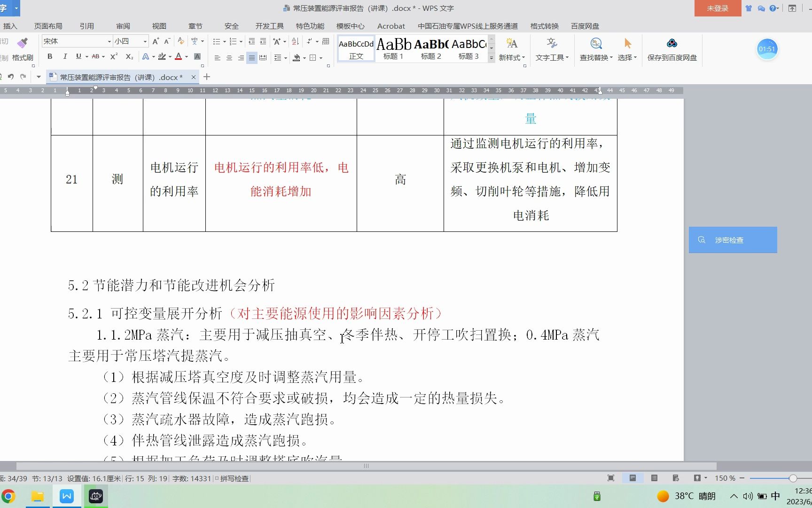The image size is (812, 508).
Task: Click Save to Baidu Netdisk icon
Action: pos(672,44)
